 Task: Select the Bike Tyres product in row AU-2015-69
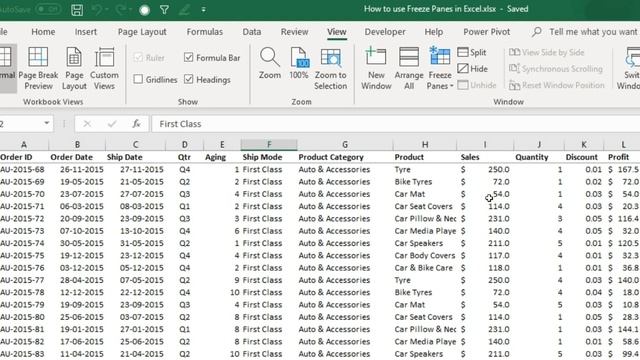pyautogui.click(x=425, y=182)
